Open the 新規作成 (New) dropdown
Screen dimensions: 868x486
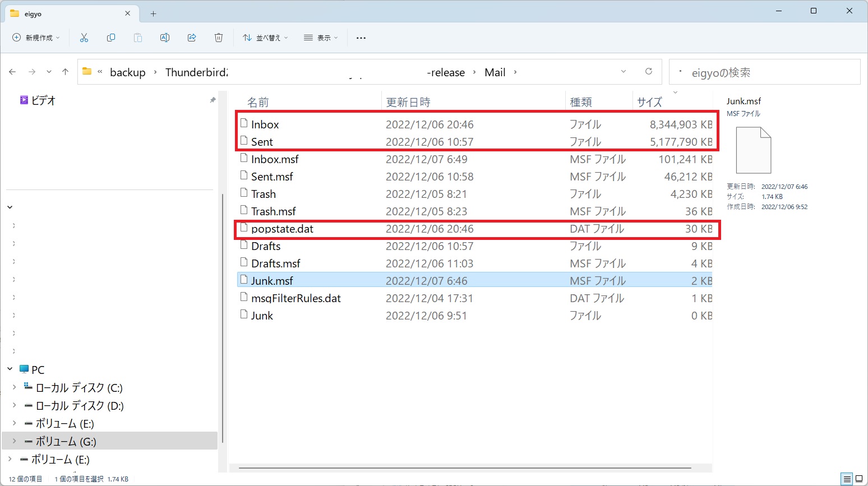(x=36, y=38)
